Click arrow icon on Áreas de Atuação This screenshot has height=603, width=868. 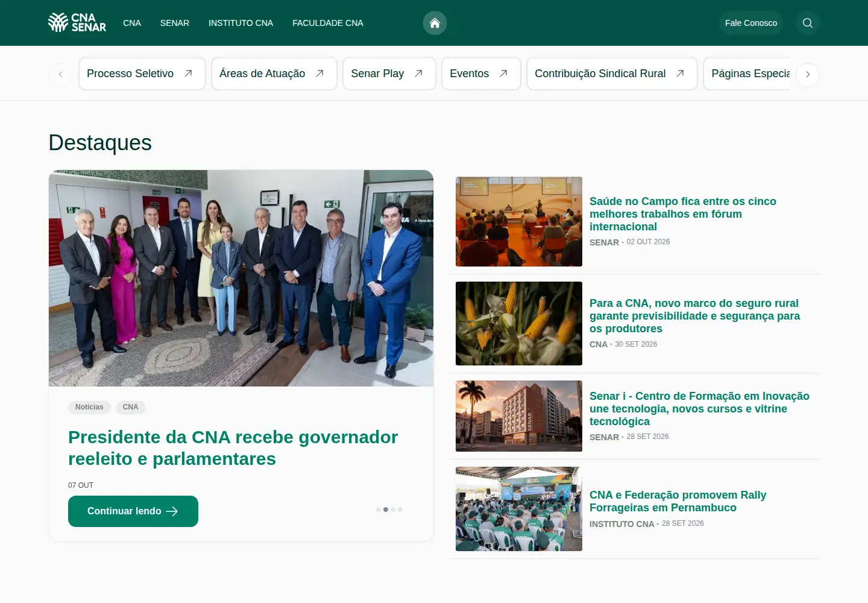tap(319, 74)
